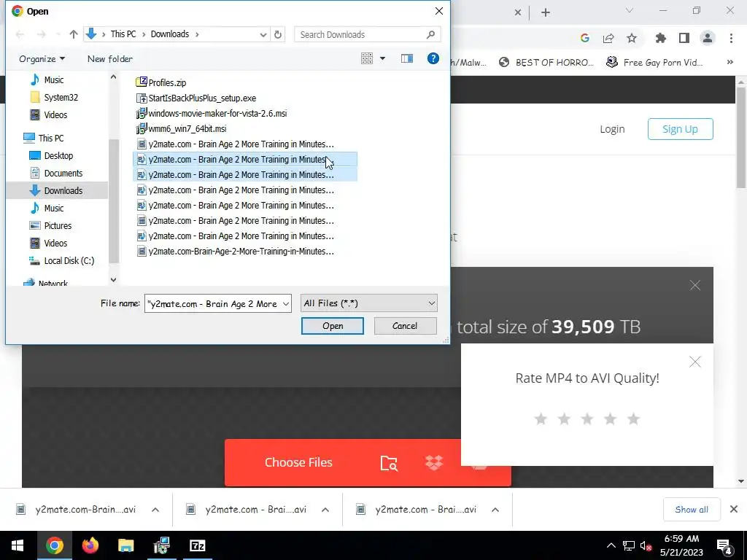The width and height of the screenshot is (747, 560).
Task: Click This PC in address breadcrumb
Action: click(x=123, y=34)
